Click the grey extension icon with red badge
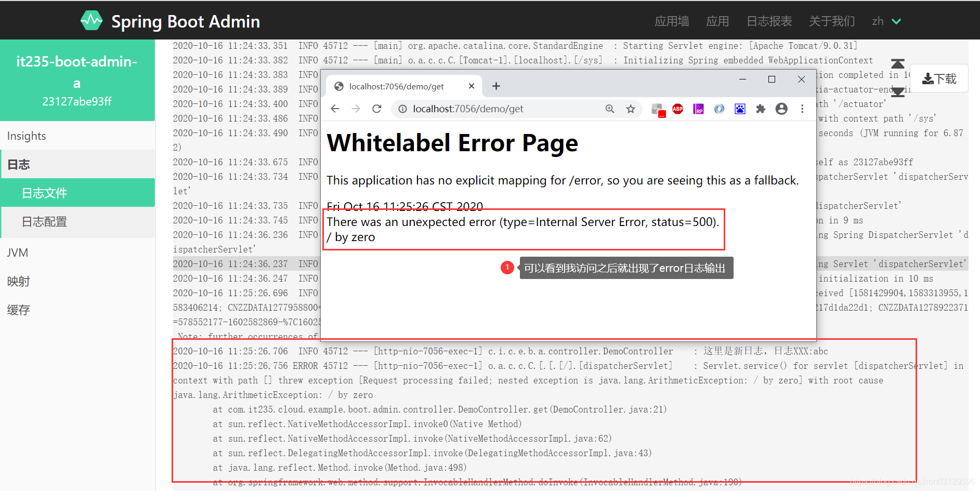 pyautogui.click(x=658, y=110)
